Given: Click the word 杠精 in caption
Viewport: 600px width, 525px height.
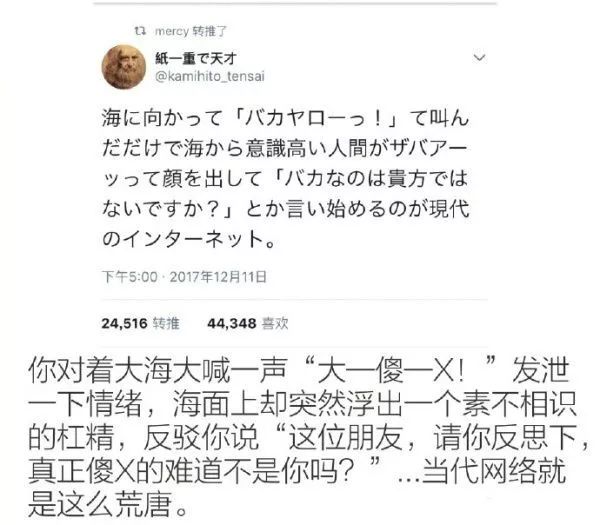Looking at the screenshot, I should point(85,437).
